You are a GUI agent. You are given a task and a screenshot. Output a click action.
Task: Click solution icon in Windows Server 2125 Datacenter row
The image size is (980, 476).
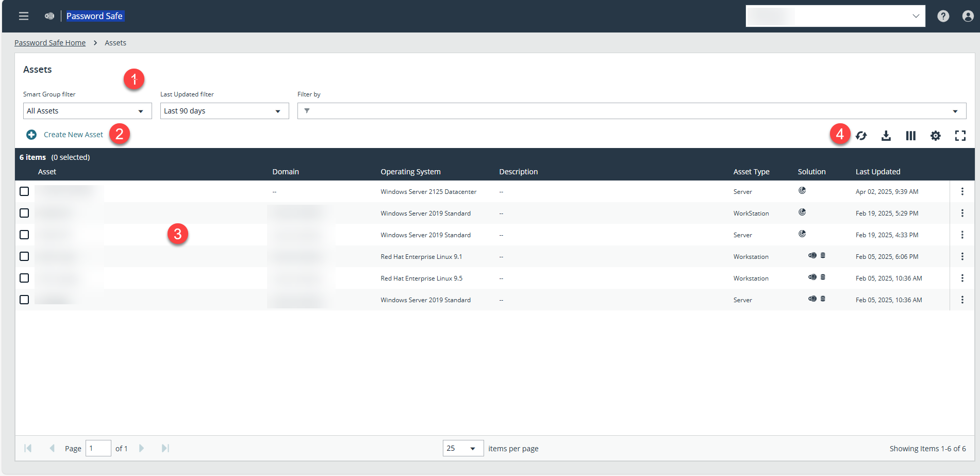802,190
